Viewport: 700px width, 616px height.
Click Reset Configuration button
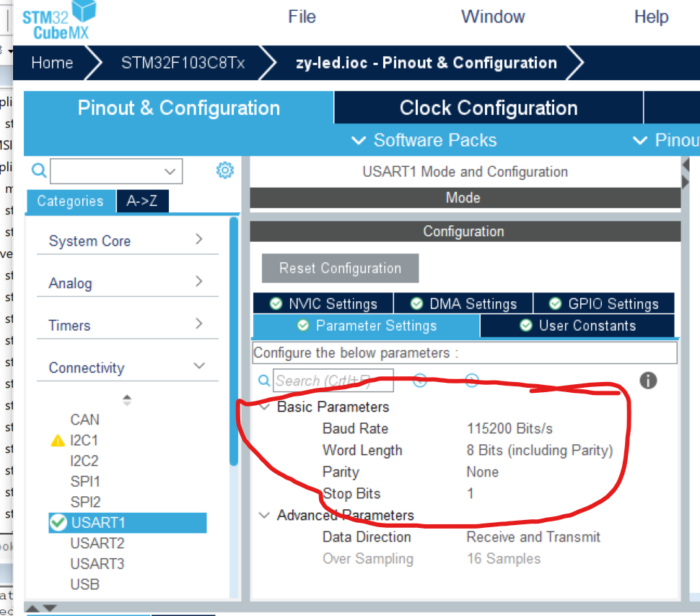[x=340, y=268]
